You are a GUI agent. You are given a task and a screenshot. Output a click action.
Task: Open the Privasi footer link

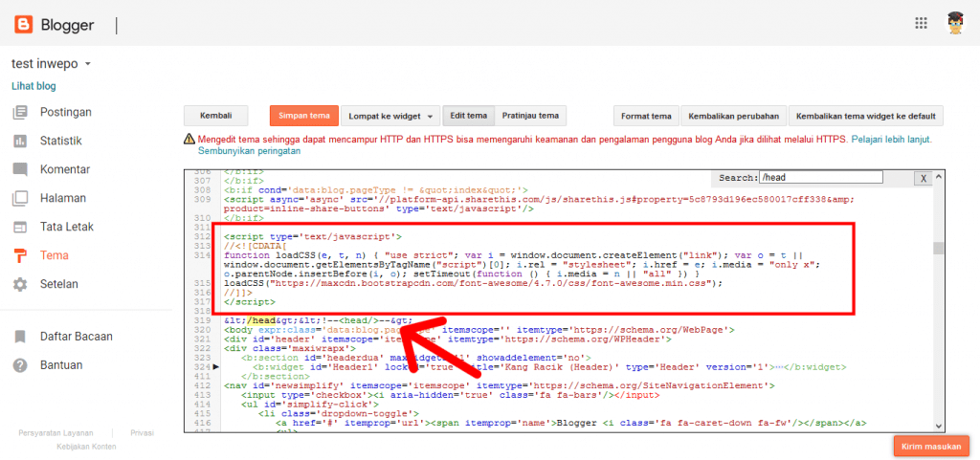click(142, 432)
